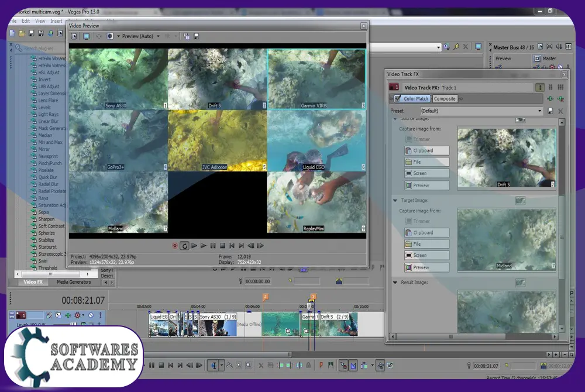This screenshot has width=585, height=392.
Task: Collapse the Source Image section
Action: pos(395,119)
